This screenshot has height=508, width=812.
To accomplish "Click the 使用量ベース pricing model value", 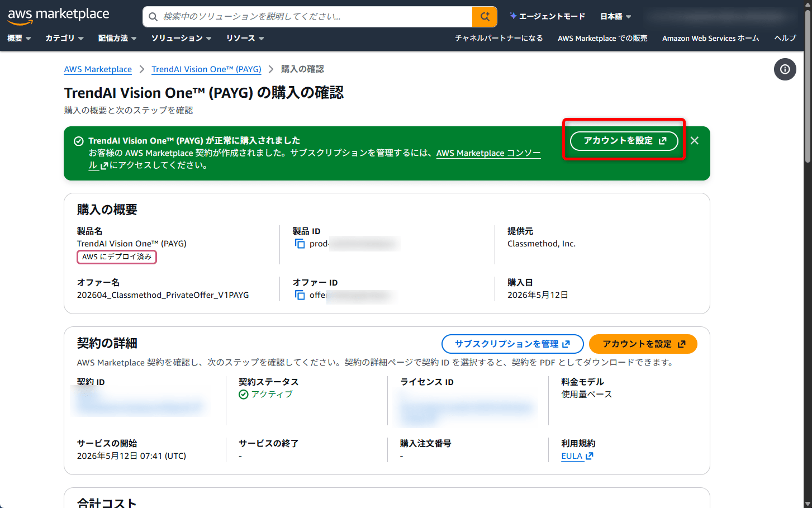I will coord(587,395).
